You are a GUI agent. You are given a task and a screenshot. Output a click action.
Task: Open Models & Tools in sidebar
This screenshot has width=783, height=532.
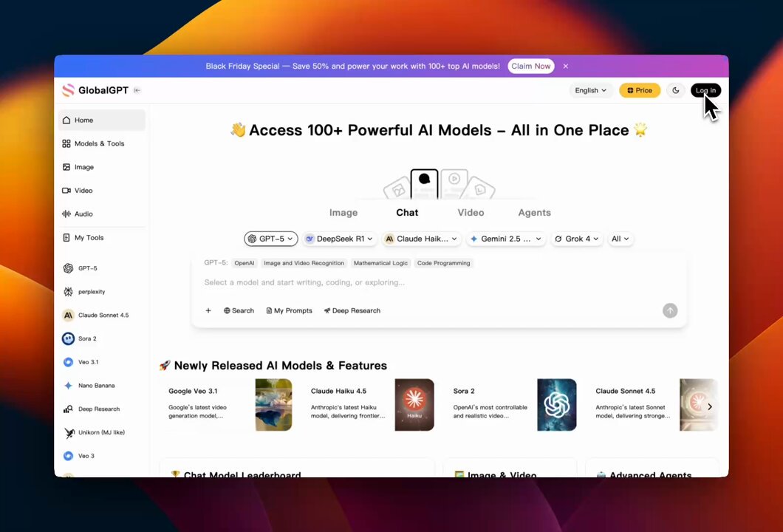pos(102,144)
